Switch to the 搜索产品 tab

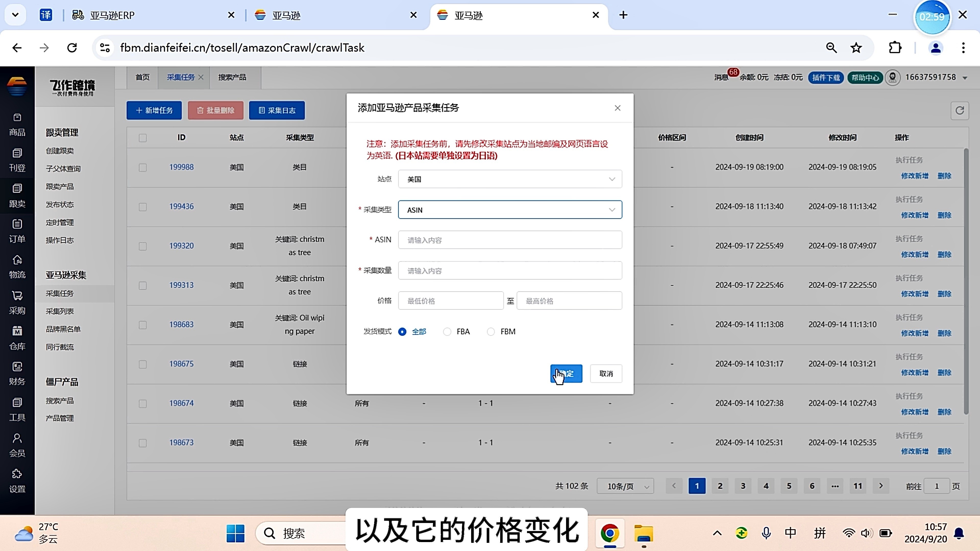pyautogui.click(x=232, y=77)
